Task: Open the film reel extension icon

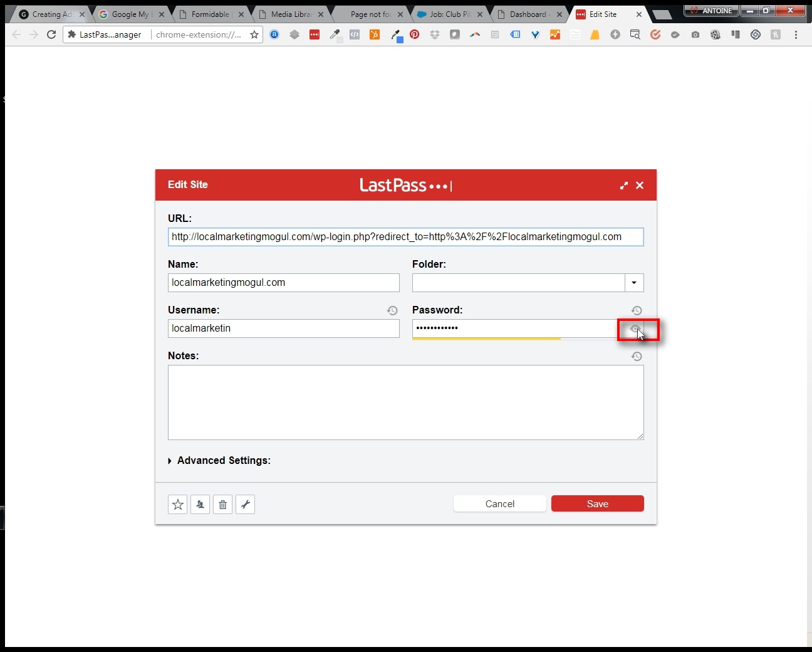Action: pyautogui.click(x=716, y=35)
